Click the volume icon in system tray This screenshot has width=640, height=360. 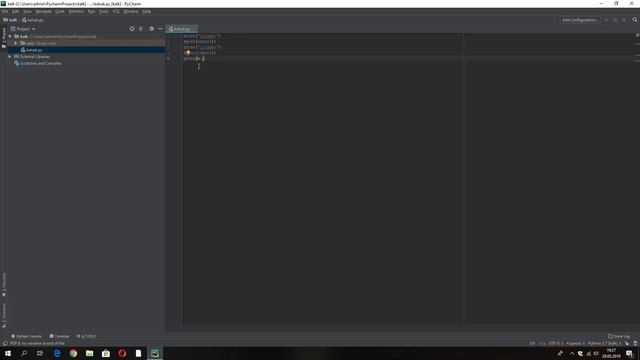(x=596, y=353)
